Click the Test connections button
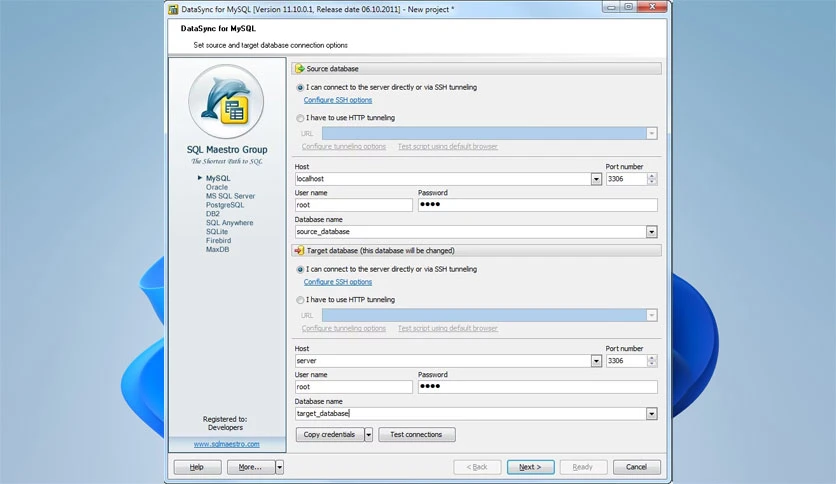This screenshot has width=836, height=484. pos(416,434)
